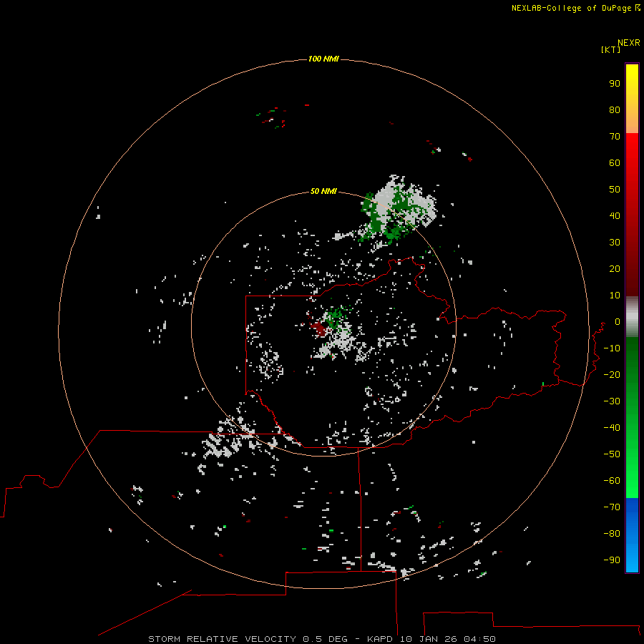Click the bright red segment of color bar
The width and height of the screenshot is (644, 644).
click(x=632, y=165)
